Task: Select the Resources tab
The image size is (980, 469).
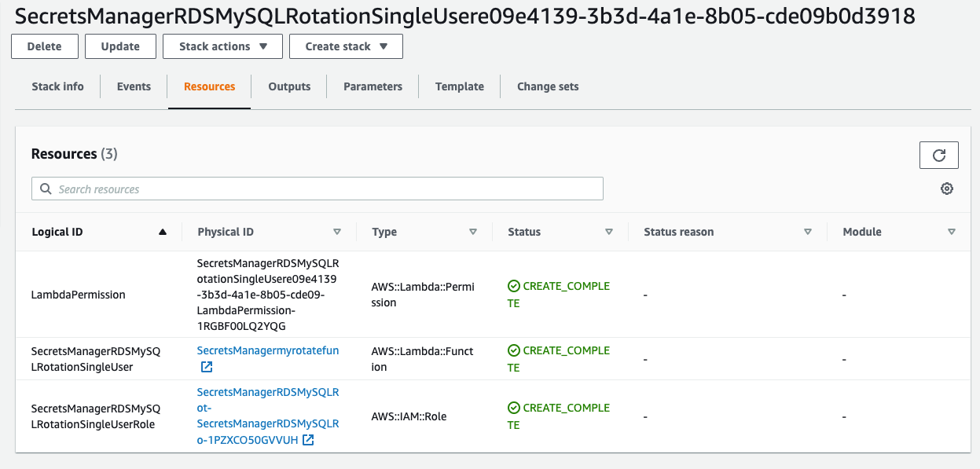Action: [209, 86]
